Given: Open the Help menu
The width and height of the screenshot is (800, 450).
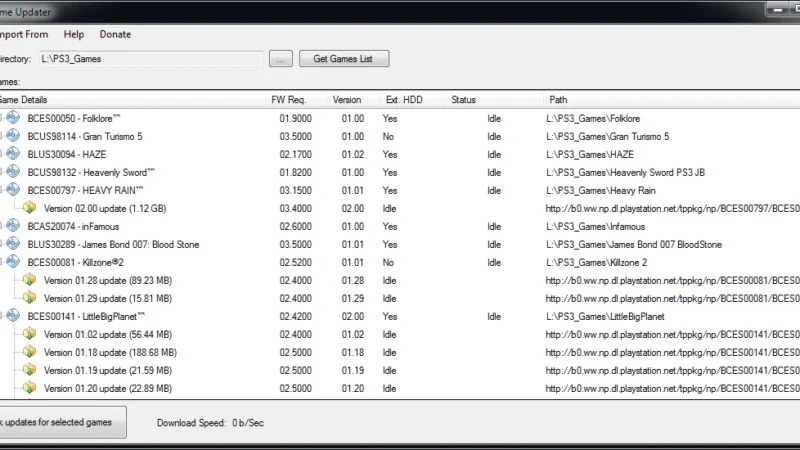Looking at the screenshot, I should [74, 34].
